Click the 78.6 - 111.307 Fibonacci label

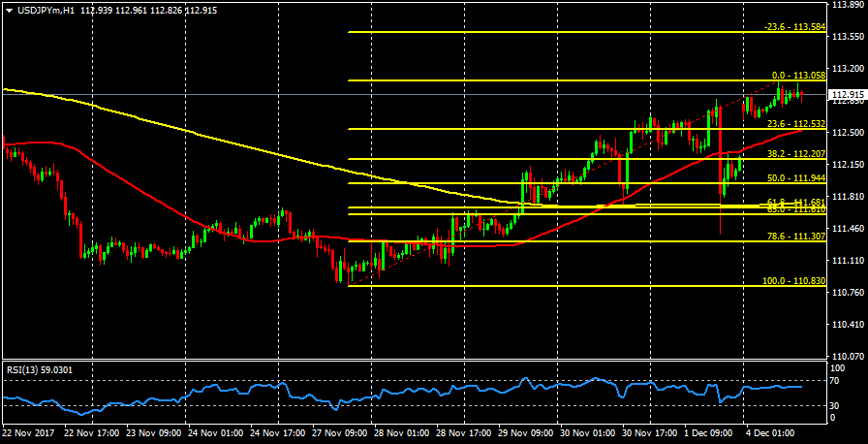pos(795,237)
